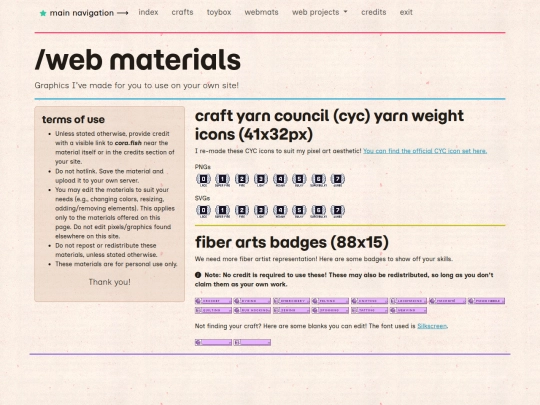Click the Thank you! text

(x=110, y=282)
